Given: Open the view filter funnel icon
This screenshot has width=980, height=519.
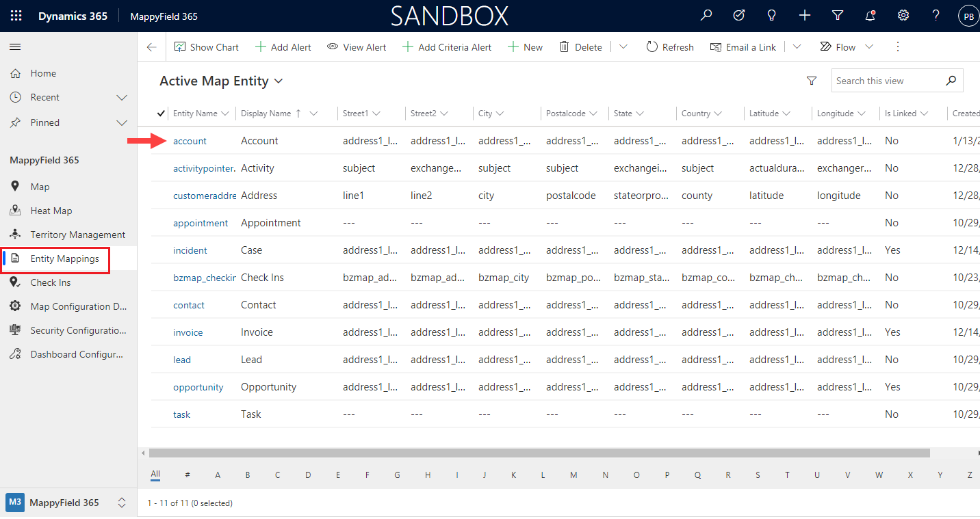Looking at the screenshot, I should 812,81.
